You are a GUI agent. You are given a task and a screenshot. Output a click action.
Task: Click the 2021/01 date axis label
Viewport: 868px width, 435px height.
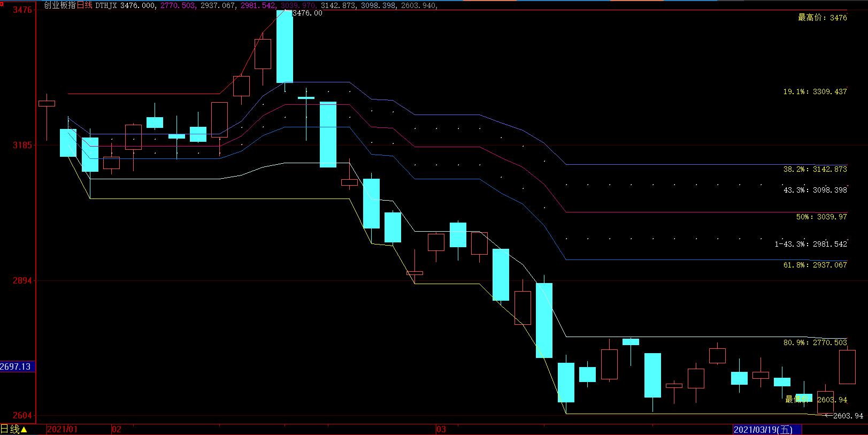pyautogui.click(x=63, y=429)
